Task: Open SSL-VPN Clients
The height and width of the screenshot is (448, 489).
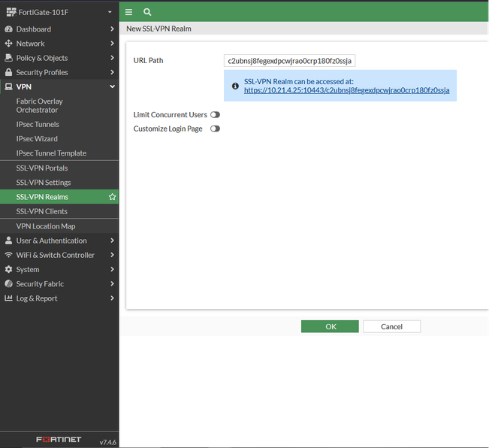Action: (x=59, y=211)
